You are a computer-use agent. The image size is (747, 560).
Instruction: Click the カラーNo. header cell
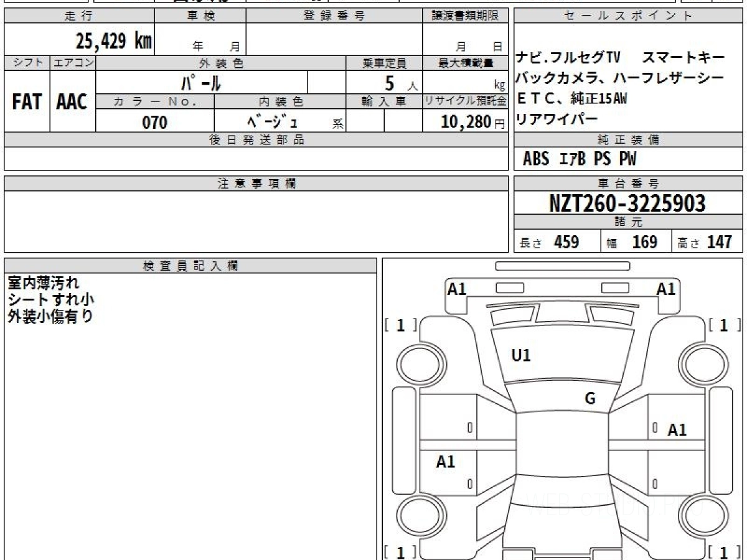[155, 101]
